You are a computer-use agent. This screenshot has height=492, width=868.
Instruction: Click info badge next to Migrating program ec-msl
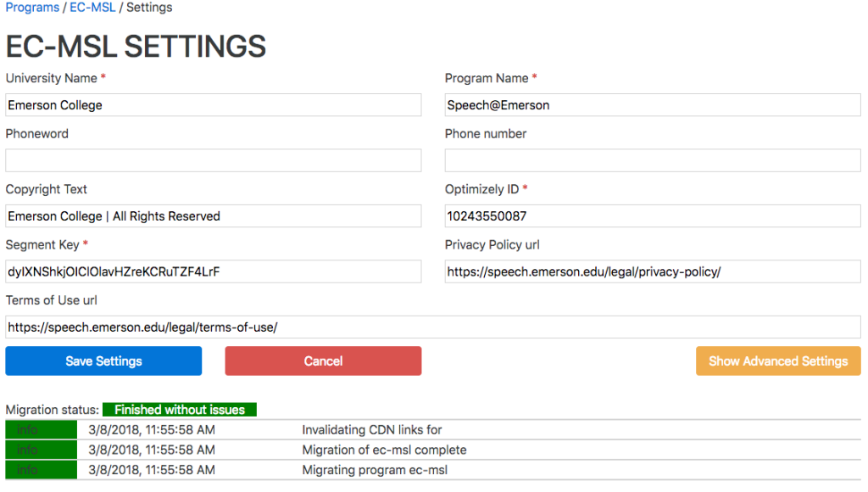(41, 470)
